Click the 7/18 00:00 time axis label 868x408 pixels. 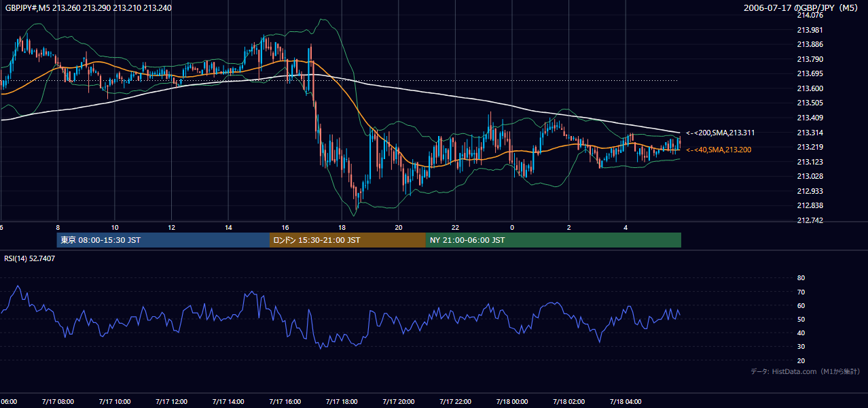tap(512, 402)
